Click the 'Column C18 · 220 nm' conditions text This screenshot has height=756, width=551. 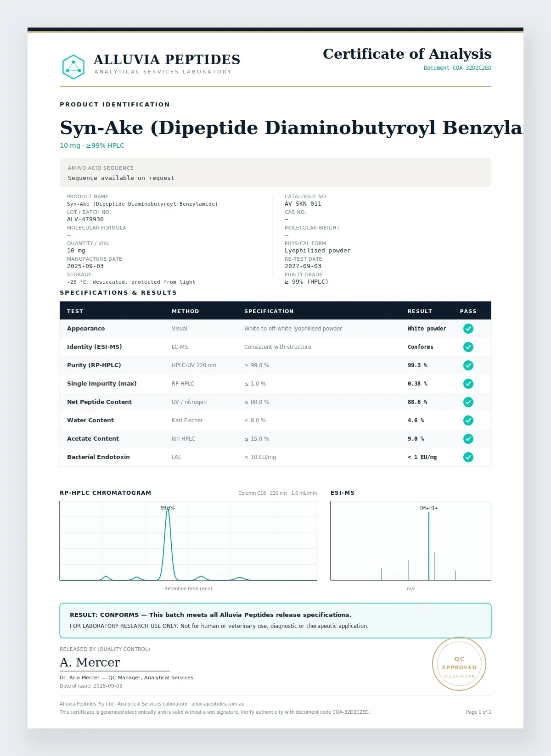click(x=277, y=493)
